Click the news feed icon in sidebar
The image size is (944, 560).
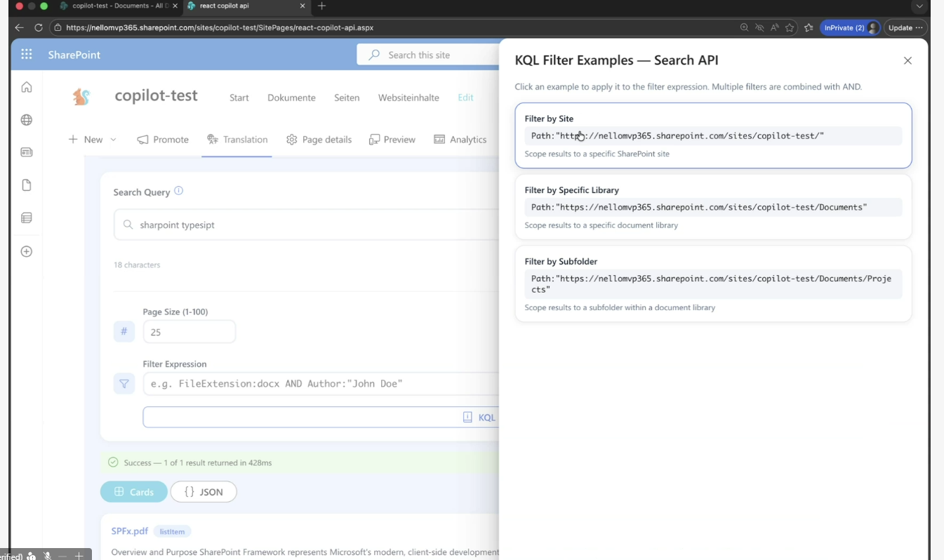coord(27,152)
